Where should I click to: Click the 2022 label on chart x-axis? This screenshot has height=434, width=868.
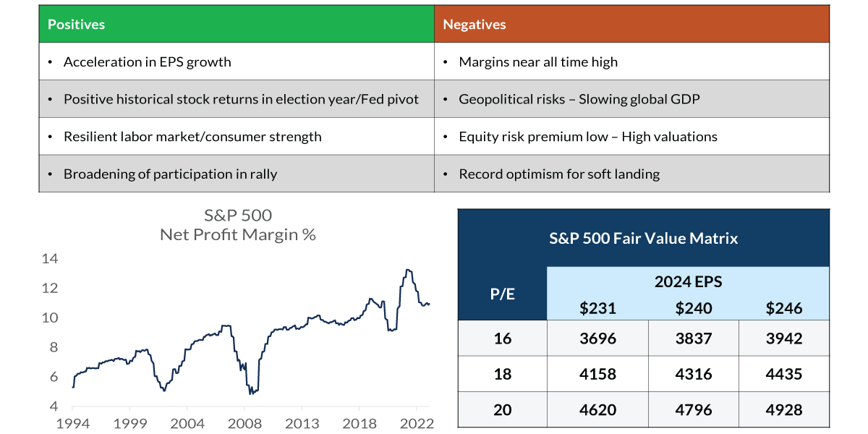[417, 423]
